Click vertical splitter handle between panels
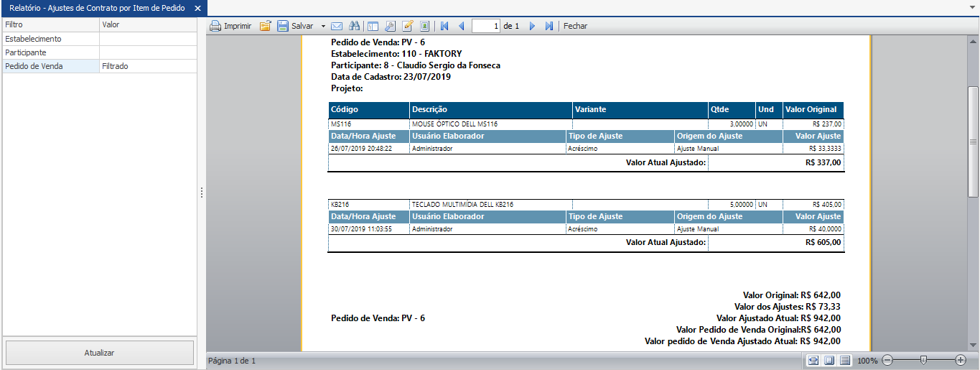This screenshot has height=370, width=980. 202,193
